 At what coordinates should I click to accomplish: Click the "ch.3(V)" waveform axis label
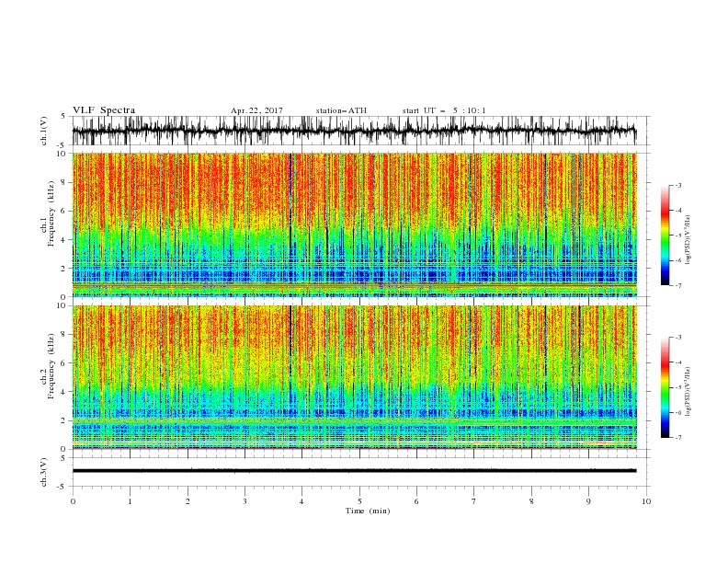point(44,472)
